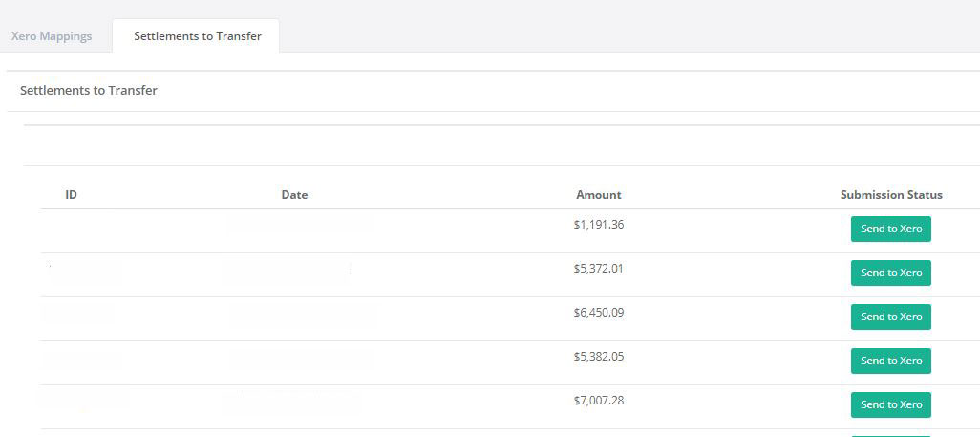The width and height of the screenshot is (980, 437).
Task: Switch to the Xero Mappings tab
Action: [52, 36]
